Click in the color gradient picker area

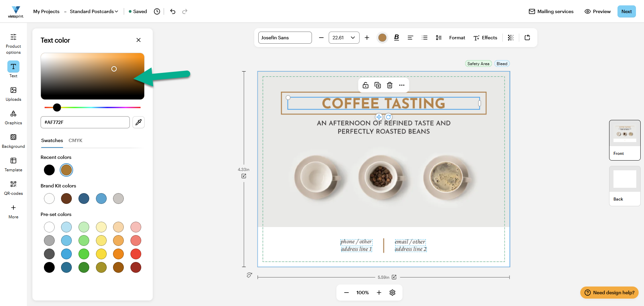(93, 76)
